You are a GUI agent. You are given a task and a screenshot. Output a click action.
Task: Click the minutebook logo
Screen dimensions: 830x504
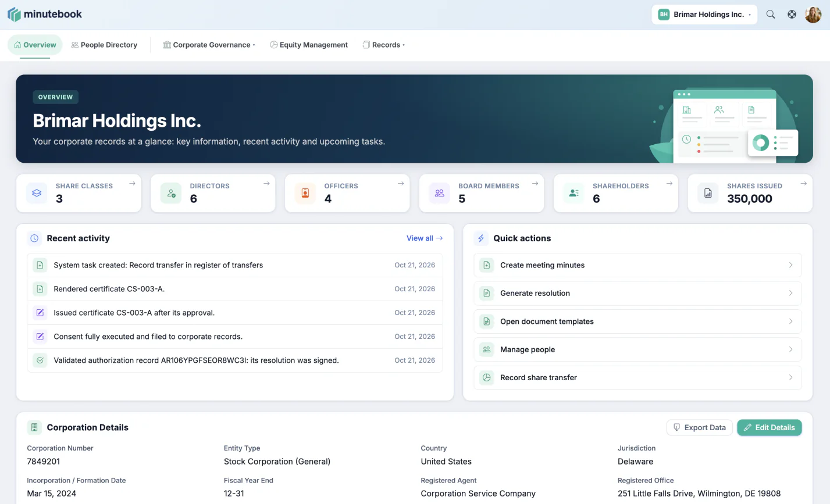click(45, 15)
